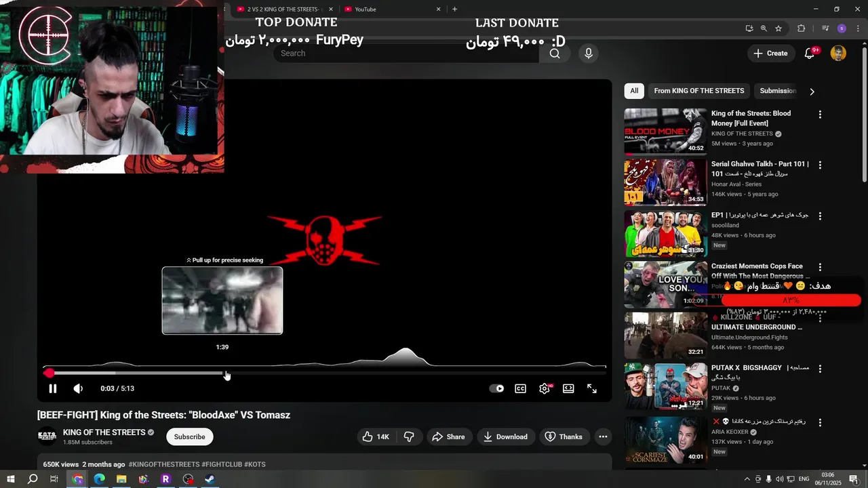The height and width of the screenshot is (488, 868).
Task: Turn on closed captions
Action: tap(520, 388)
